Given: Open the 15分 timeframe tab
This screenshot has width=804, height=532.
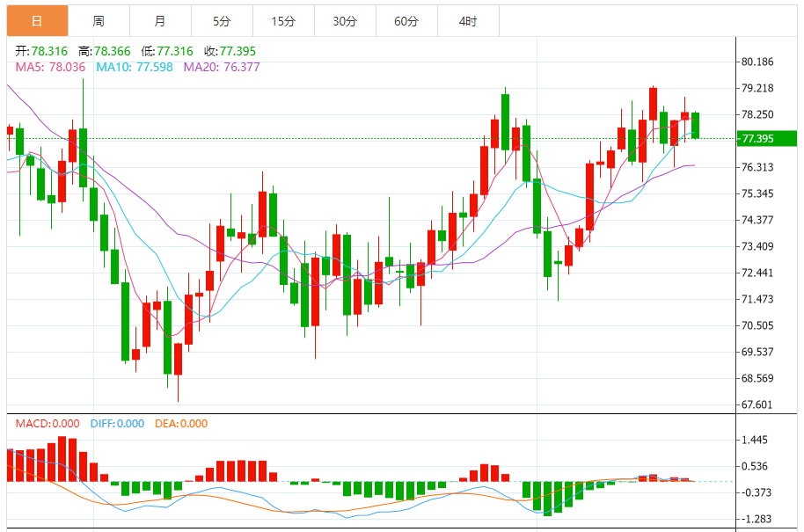Looking at the screenshot, I should pyautogui.click(x=283, y=21).
